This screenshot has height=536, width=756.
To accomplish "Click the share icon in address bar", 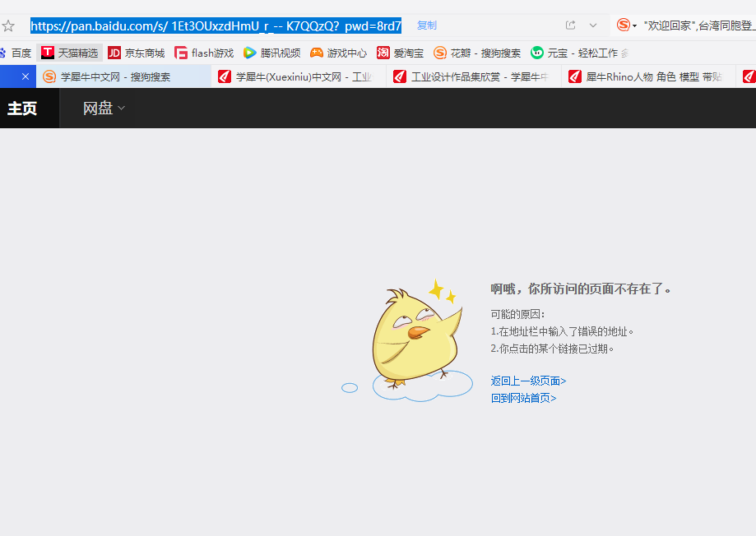I will (570, 25).
